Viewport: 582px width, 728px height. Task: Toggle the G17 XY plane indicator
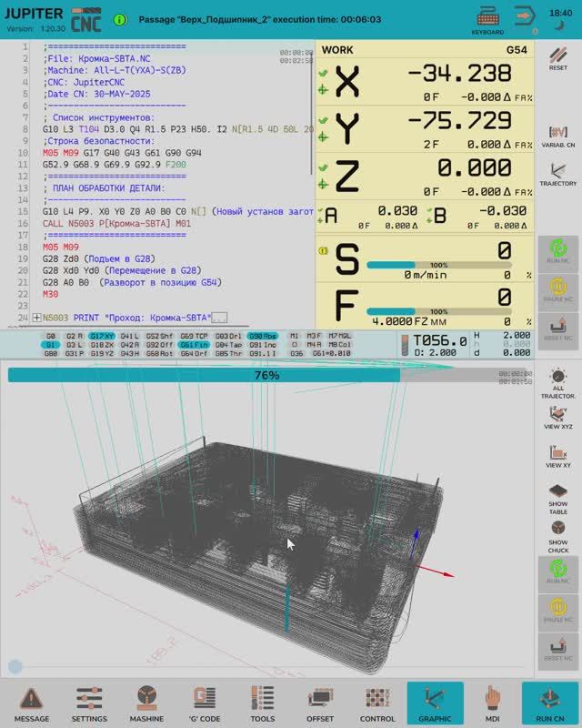click(102, 336)
